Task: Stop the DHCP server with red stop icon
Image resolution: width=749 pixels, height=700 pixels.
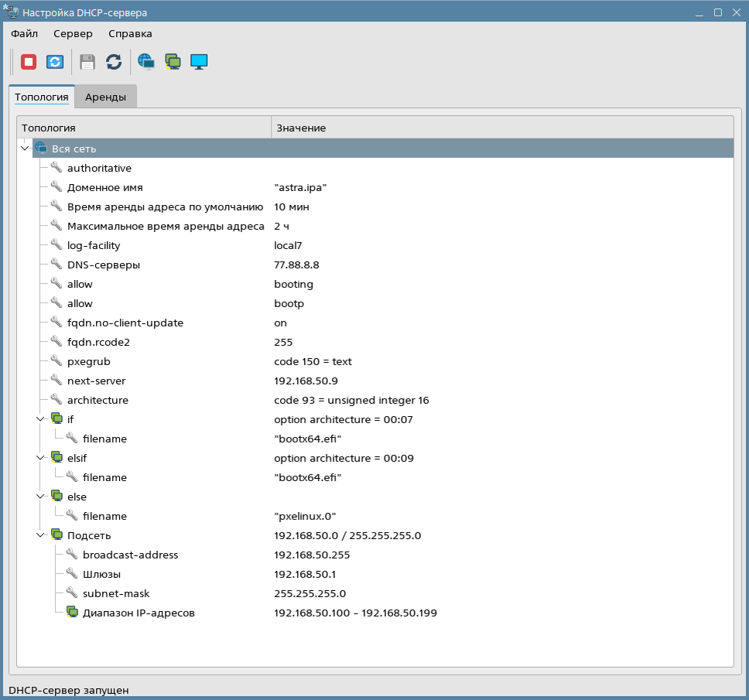Action: (29, 62)
